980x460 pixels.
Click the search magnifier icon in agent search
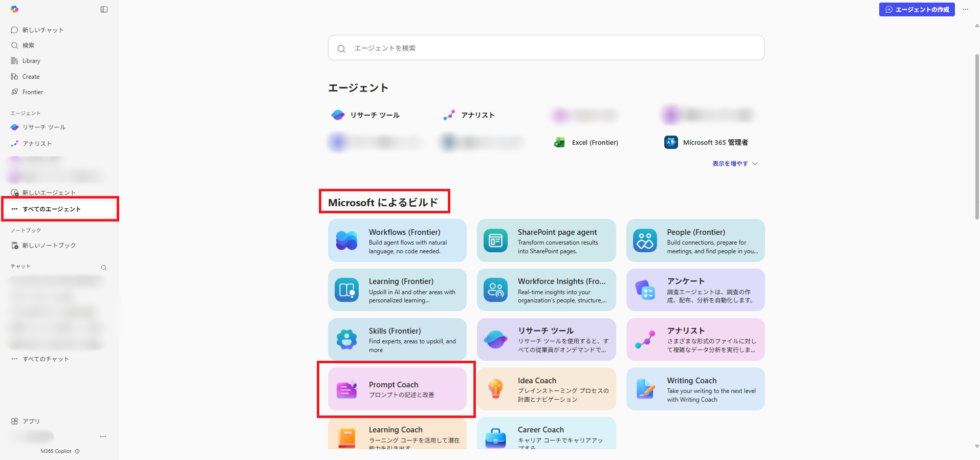click(x=341, y=49)
